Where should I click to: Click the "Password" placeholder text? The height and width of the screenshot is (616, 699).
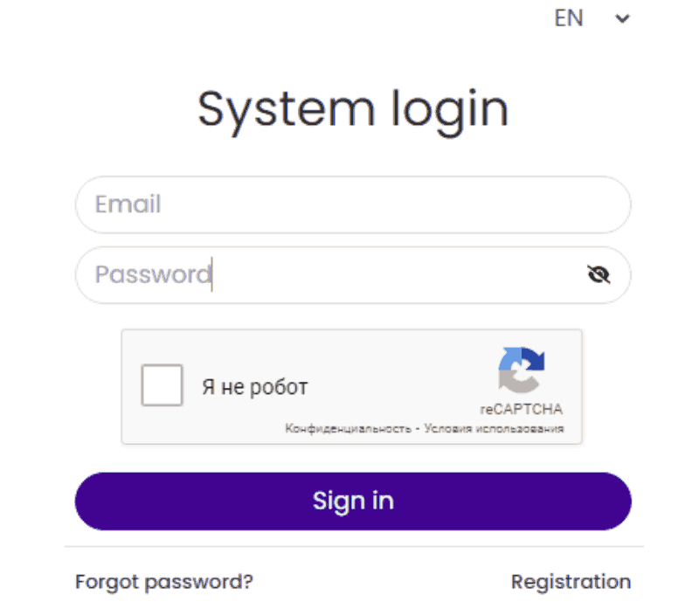click(x=153, y=275)
